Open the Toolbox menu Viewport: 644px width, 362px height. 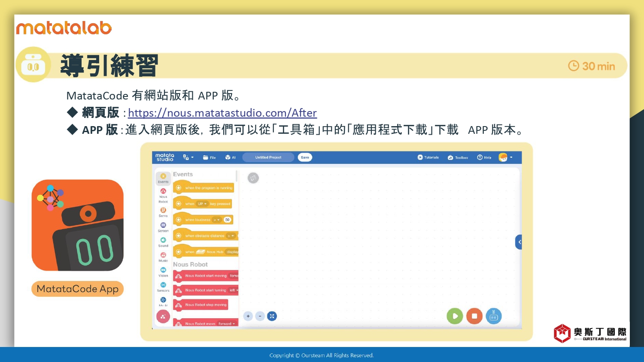coord(458,157)
